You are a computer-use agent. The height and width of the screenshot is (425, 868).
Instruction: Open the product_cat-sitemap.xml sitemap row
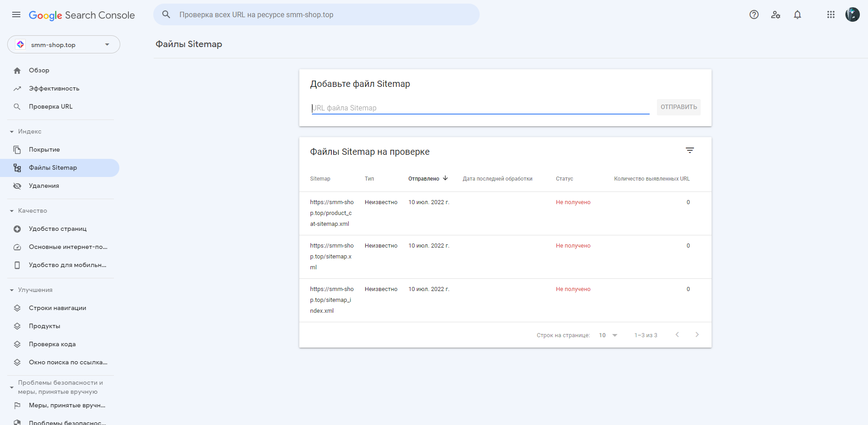coord(331,213)
